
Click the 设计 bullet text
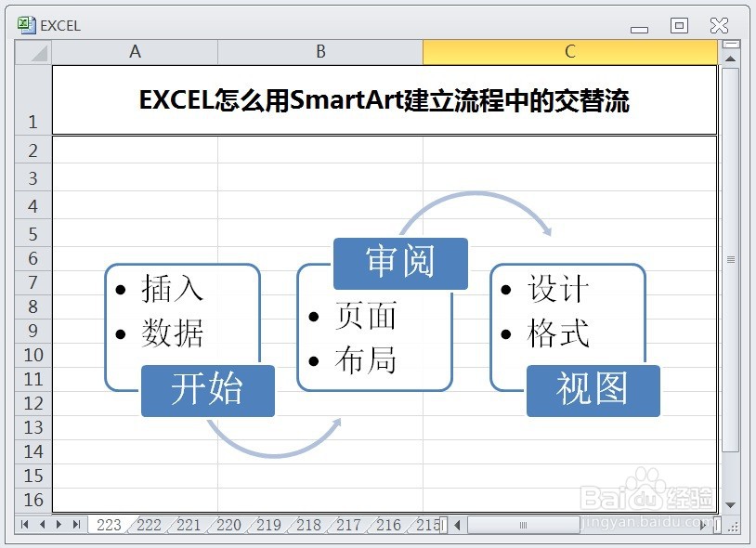click(x=558, y=289)
